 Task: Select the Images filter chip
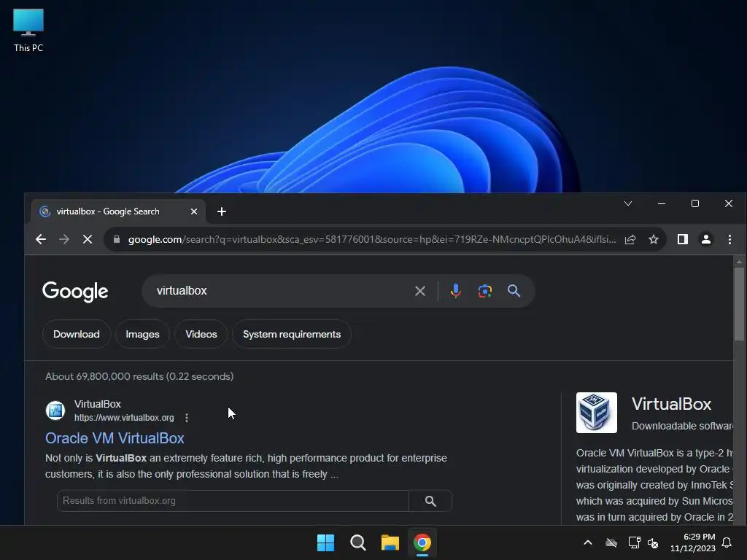point(142,334)
